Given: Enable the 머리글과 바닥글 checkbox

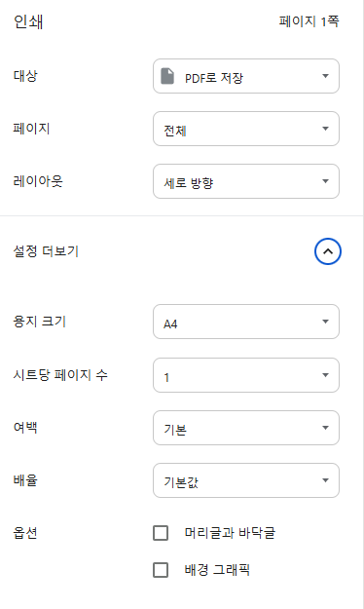Looking at the screenshot, I should click(x=161, y=533).
